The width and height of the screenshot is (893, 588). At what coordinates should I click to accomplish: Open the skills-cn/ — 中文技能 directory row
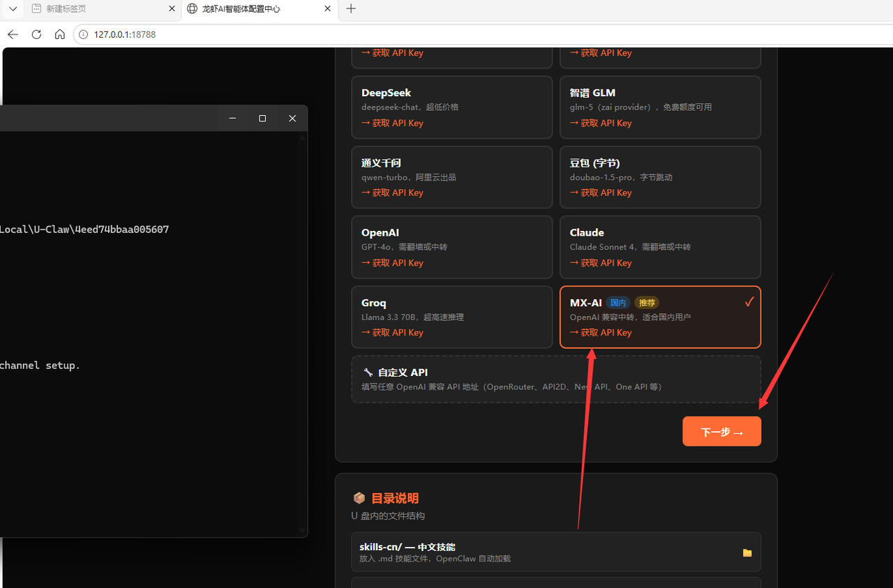[556, 552]
